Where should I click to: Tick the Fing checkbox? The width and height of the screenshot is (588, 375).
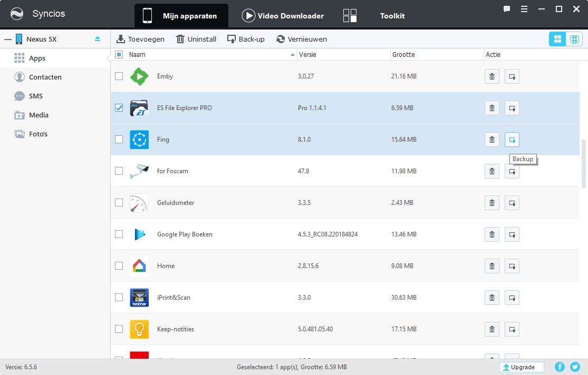click(x=119, y=140)
